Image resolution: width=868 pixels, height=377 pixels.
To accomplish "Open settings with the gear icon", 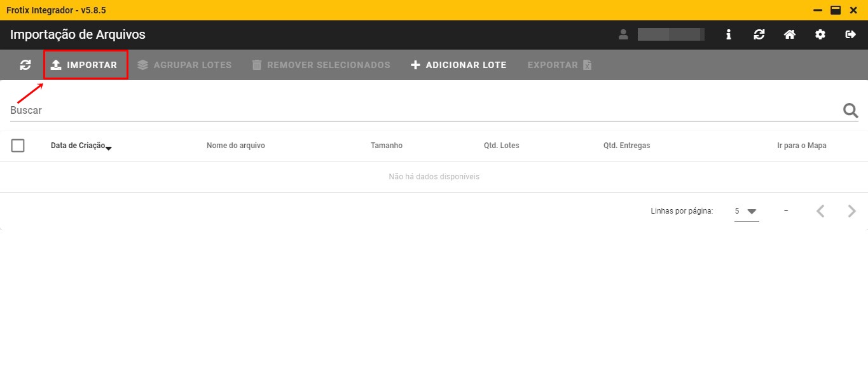I will 820,34.
